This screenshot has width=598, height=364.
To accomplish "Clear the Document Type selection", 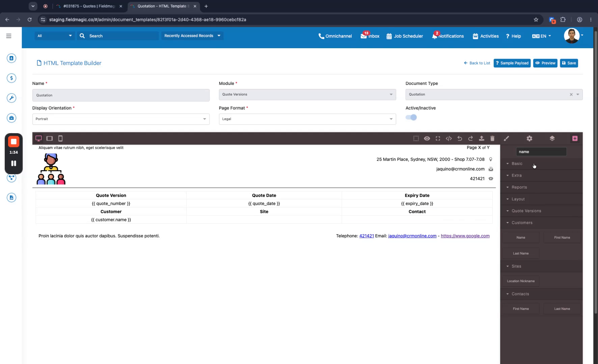I will [571, 95].
